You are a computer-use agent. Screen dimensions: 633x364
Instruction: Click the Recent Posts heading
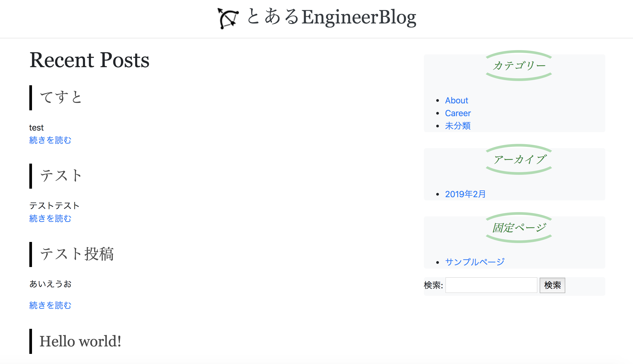(x=89, y=60)
